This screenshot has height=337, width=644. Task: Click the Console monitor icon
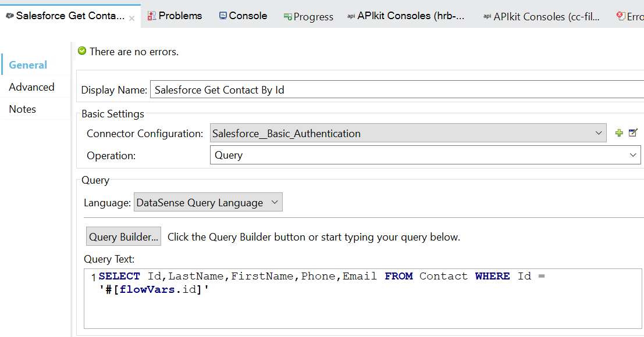pos(223,16)
